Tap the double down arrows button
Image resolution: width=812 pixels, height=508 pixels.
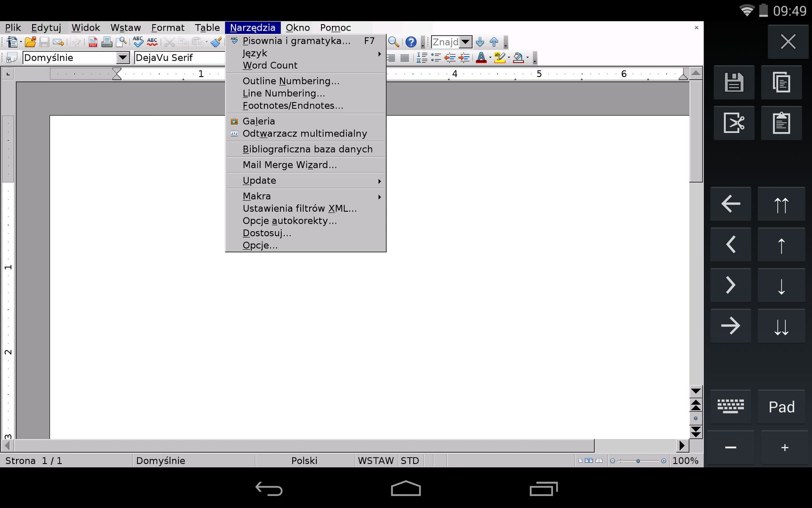pos(781,326)
